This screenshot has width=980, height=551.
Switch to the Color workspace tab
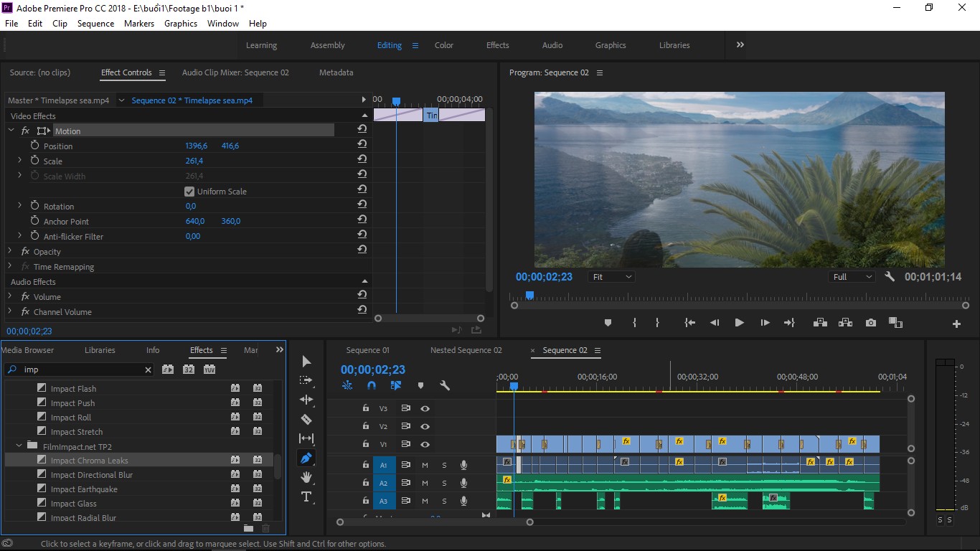(444, 45)
